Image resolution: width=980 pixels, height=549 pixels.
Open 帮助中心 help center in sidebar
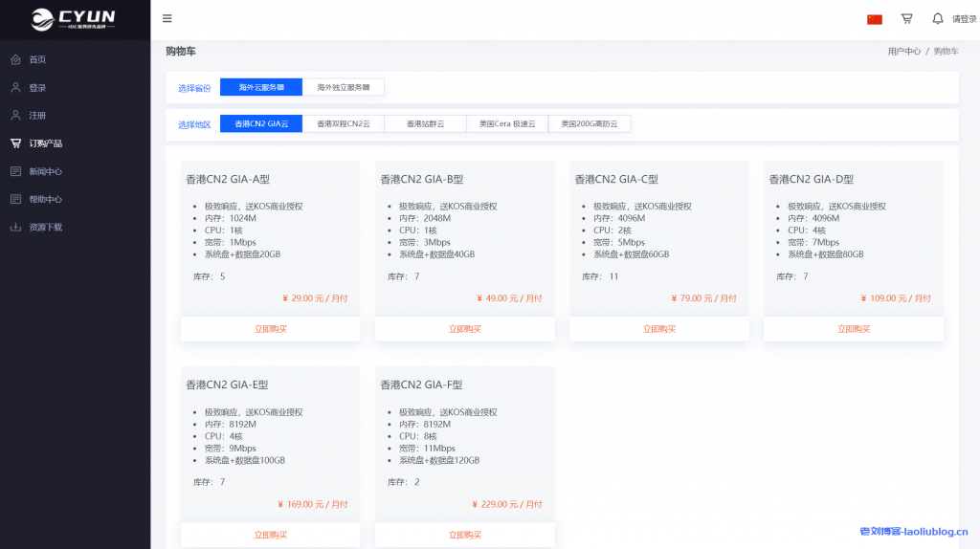pos(45,199)
